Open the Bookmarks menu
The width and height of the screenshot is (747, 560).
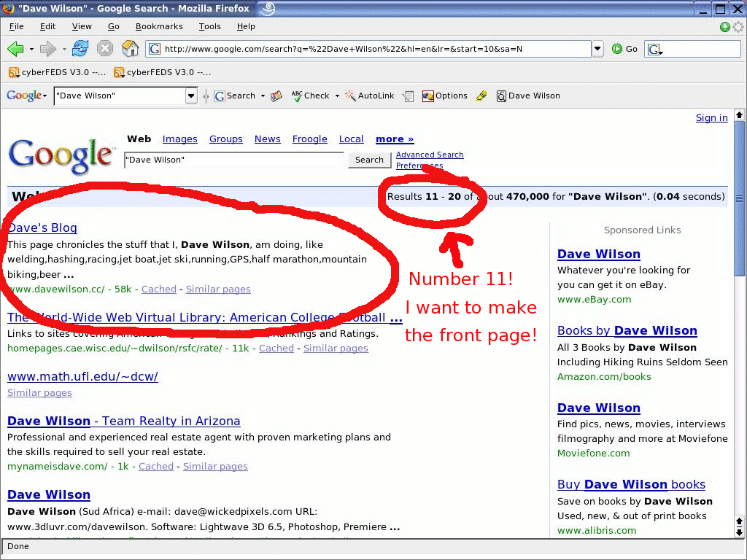pos(159,27)
